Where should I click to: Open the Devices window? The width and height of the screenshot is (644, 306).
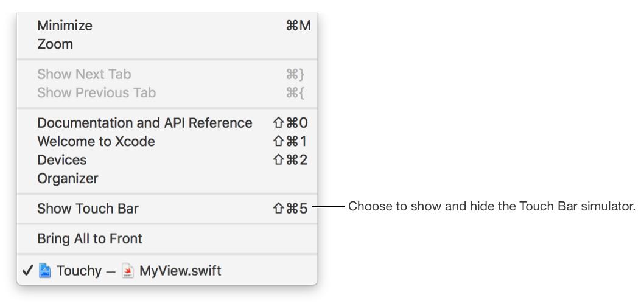click(62, 160)
